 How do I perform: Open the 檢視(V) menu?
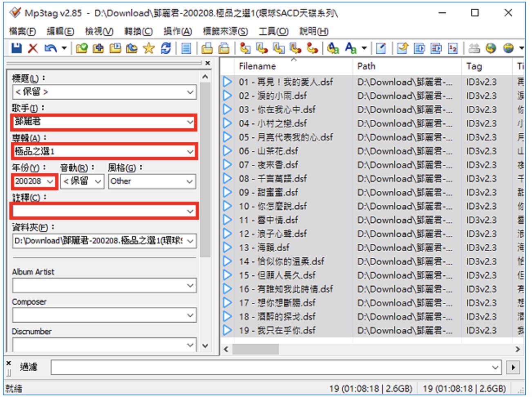click(99, 31)
